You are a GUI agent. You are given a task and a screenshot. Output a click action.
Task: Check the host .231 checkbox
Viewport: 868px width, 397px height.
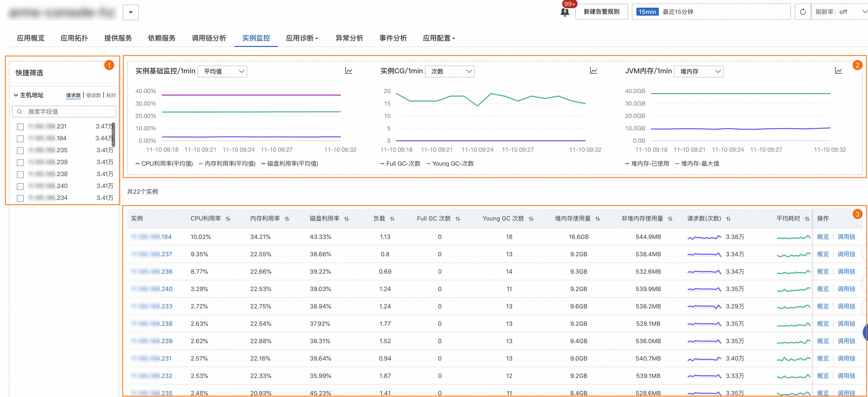point(20,127)
